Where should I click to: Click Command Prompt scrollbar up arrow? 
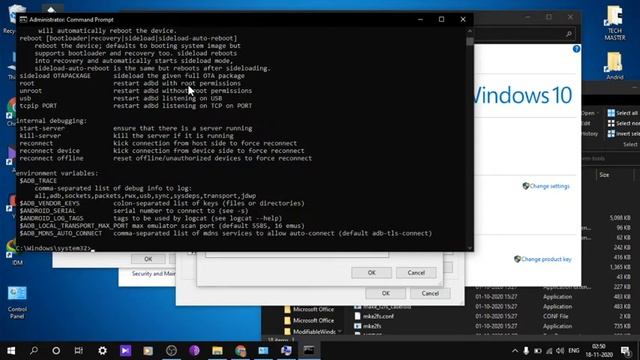[x=469, y=31]
